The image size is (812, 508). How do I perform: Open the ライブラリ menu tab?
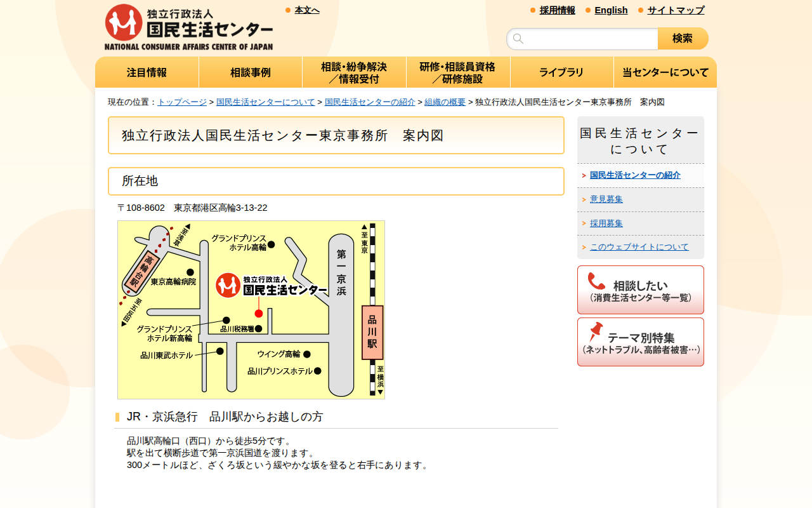pyautogui.click(x=561, y=72)
